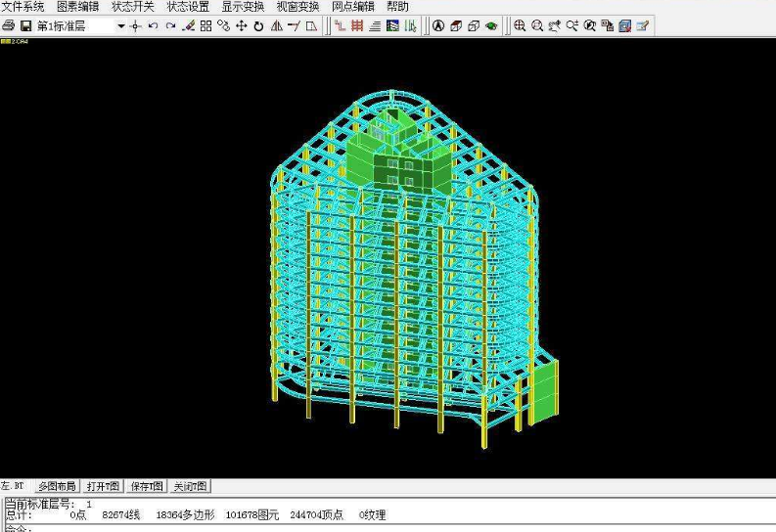Viewport: 776px width, 532px height.
Task: Click the zoom in magnifier icon
Action: coord(520,25)
